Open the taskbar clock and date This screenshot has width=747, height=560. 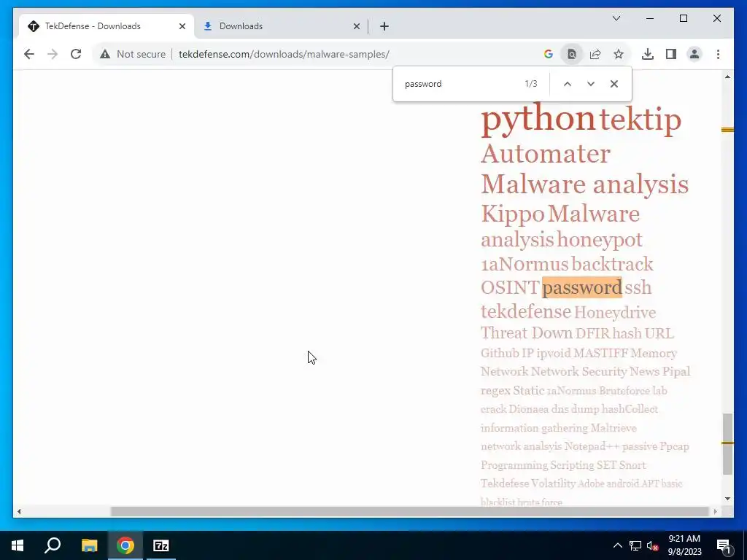click(684, 545)
